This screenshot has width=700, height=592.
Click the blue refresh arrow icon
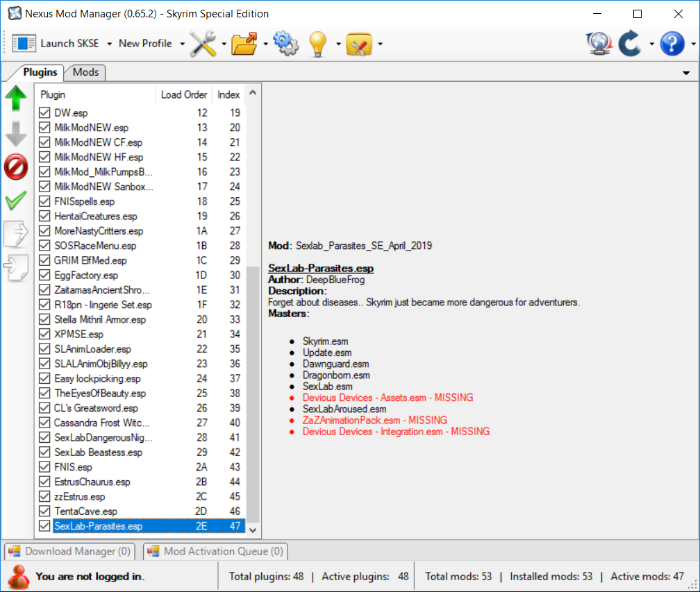631,43
